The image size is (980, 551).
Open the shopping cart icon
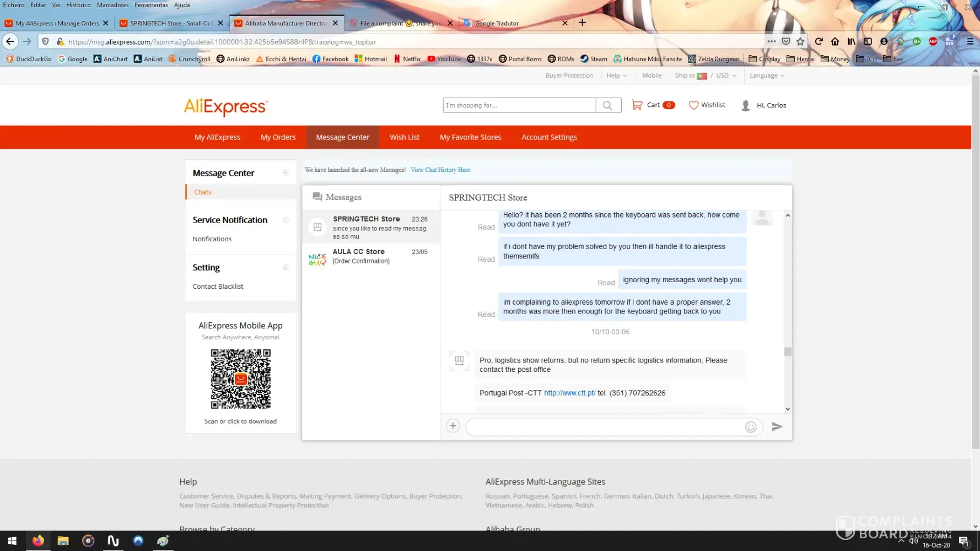tap(637, 105)
